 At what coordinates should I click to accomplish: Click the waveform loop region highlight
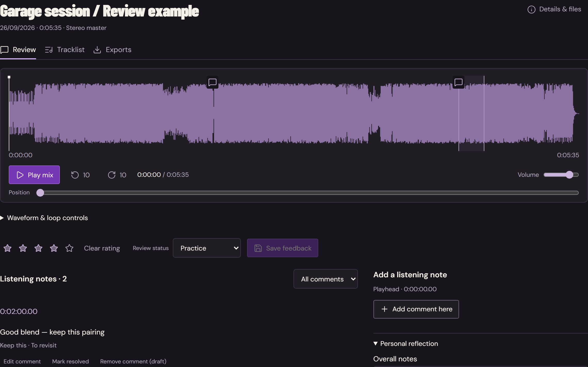click(x=471, y=113)
